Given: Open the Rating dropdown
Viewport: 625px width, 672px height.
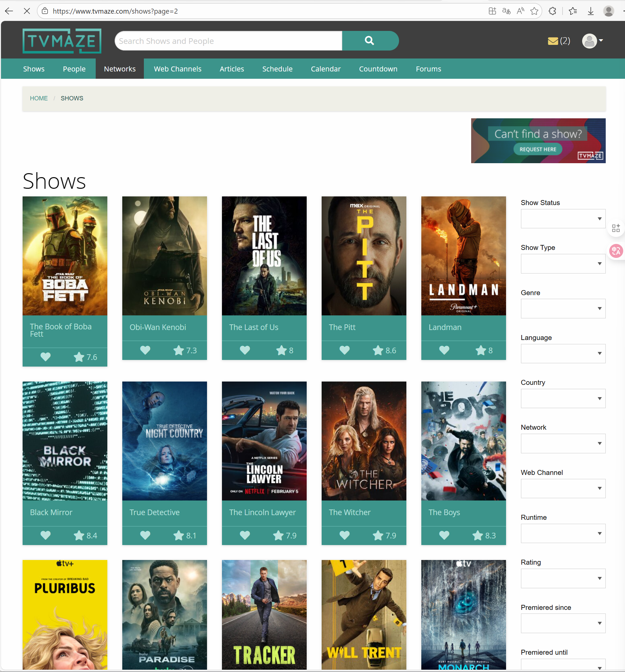Looking at the screenshot, I should pos(563,578).
